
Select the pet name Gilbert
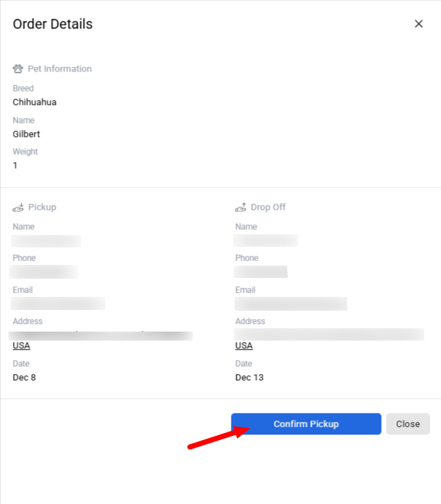point(26,134)
